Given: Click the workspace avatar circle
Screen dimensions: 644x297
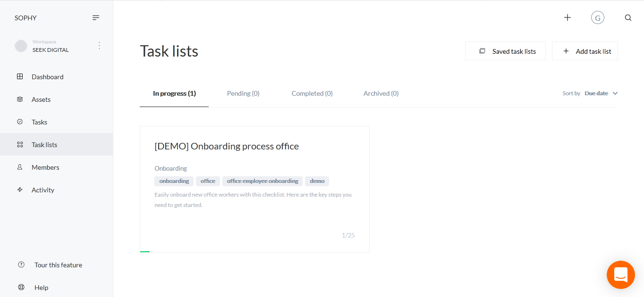Looking at the screenshot, I should (21, 46).
